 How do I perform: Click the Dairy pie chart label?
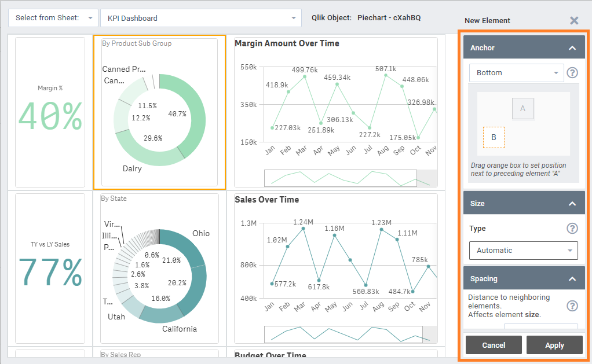(132, 168)
